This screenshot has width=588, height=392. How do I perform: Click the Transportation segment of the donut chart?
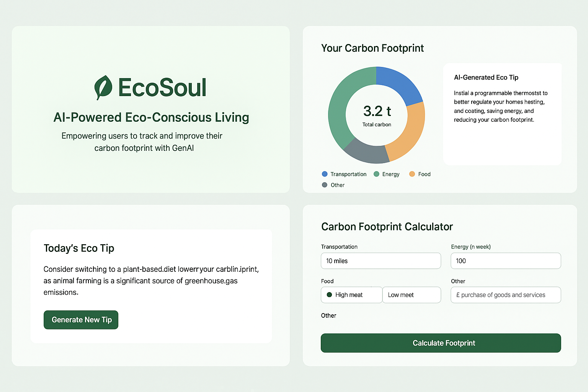click(x=398, y=84)
